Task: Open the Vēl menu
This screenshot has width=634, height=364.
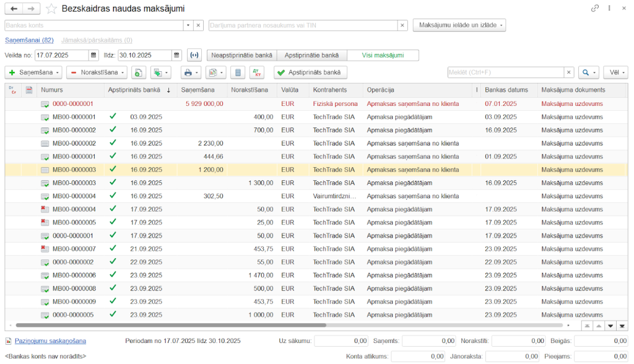Action: [615, 72]
